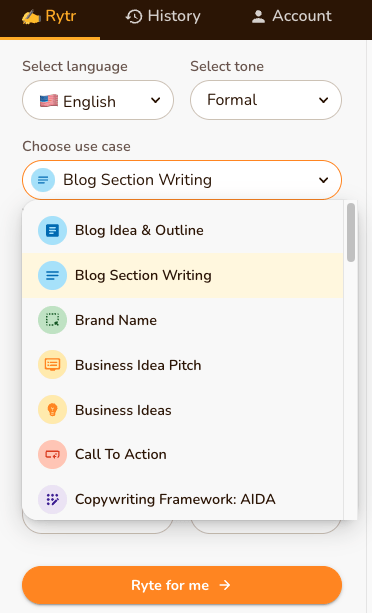The height and width of the screenshot is (613, 372).
Task: Select Blog Section Writing option in list
Action: (182, 275)
